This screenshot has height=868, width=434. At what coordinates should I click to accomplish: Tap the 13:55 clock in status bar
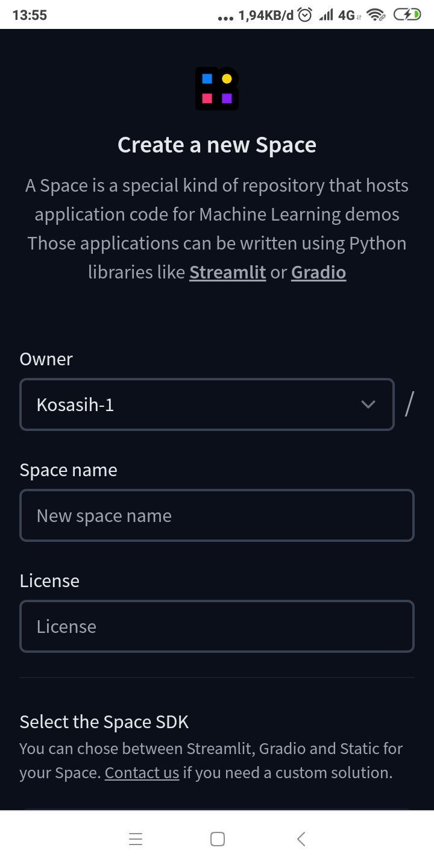(30, 15)
